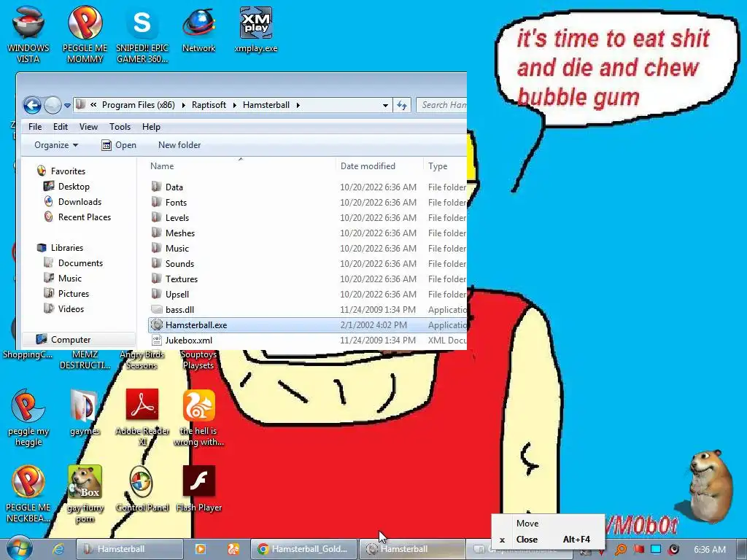Switch to the Hamsterball_Gold Chrome taskbar button
747x560 pixels.
tap(303, 549)
